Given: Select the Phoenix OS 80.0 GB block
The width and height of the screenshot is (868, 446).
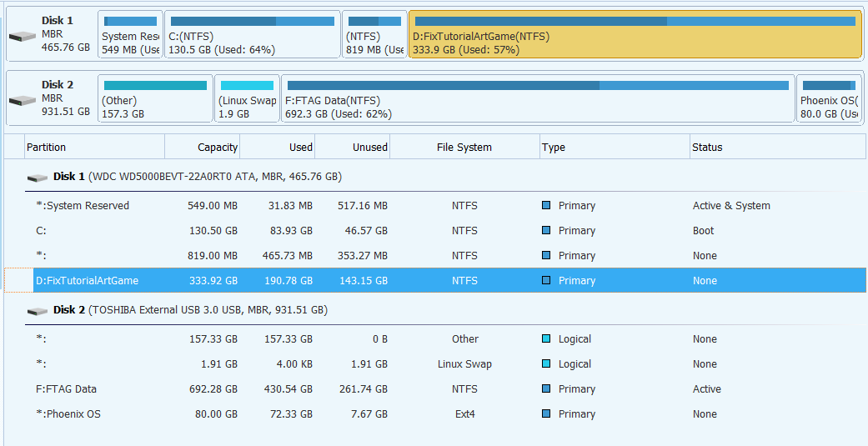Looking at the screenshot, I should [x=830, y=98].
